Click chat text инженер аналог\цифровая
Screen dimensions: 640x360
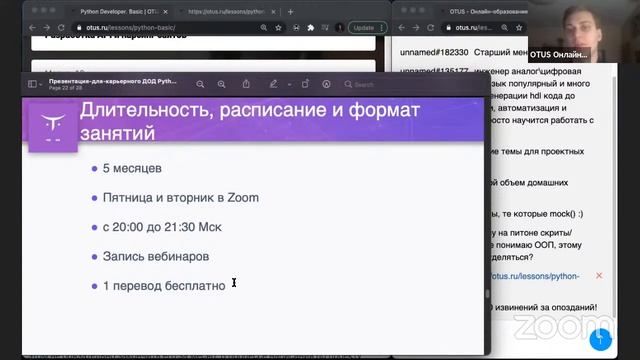[529, 71]
